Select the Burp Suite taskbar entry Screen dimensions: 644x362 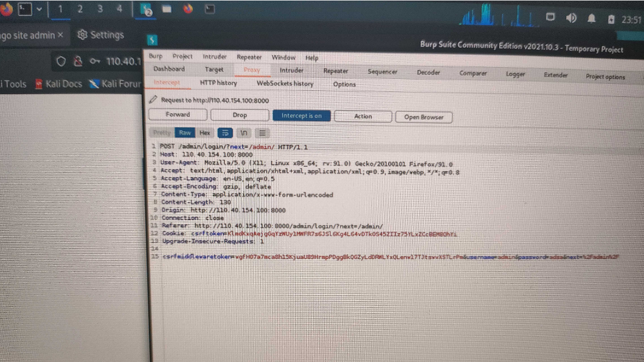coord(147,9)
